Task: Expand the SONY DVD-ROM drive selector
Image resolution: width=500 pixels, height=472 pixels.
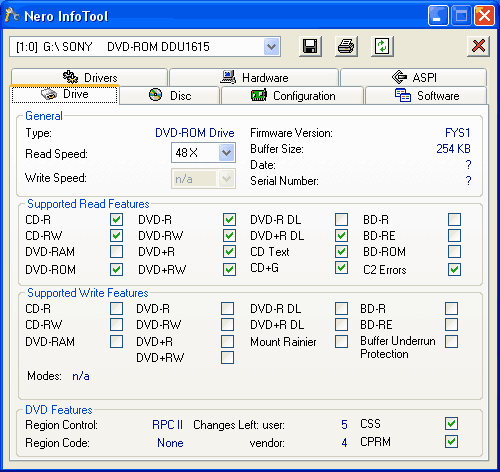Action: (272, 46)
